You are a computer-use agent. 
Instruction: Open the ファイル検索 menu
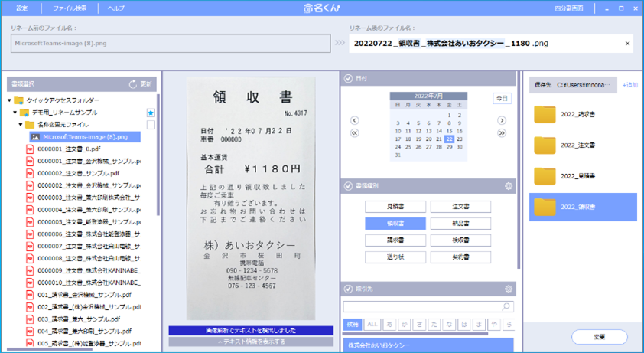tap(69, 8)
